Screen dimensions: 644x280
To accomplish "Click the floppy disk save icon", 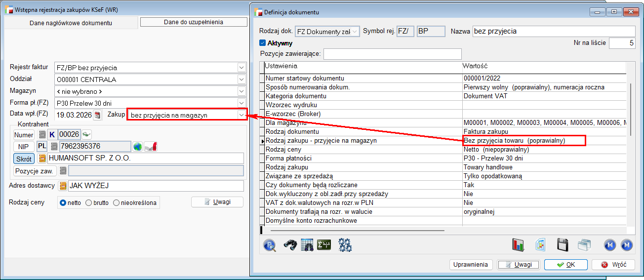I will (x=562, y=244).
